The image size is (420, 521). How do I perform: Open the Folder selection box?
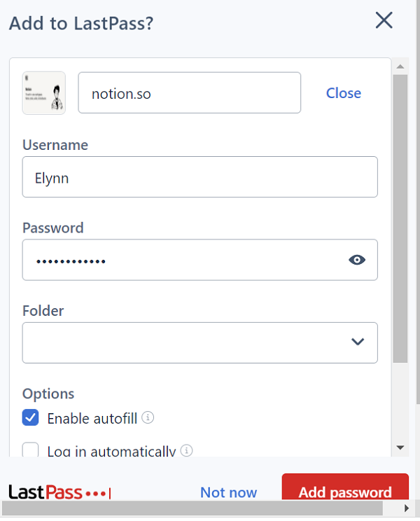point(200,342)
